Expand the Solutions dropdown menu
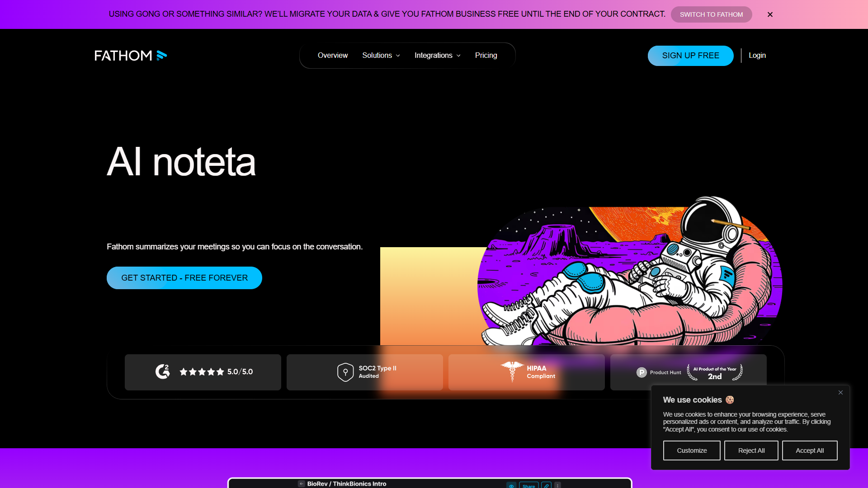 381,56
